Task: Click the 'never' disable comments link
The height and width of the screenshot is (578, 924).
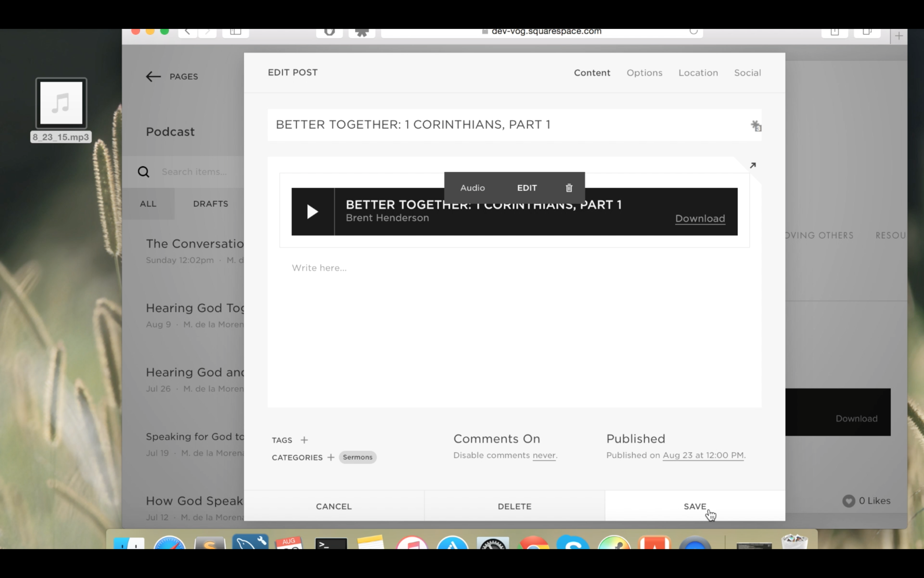Action: point(544,455)
